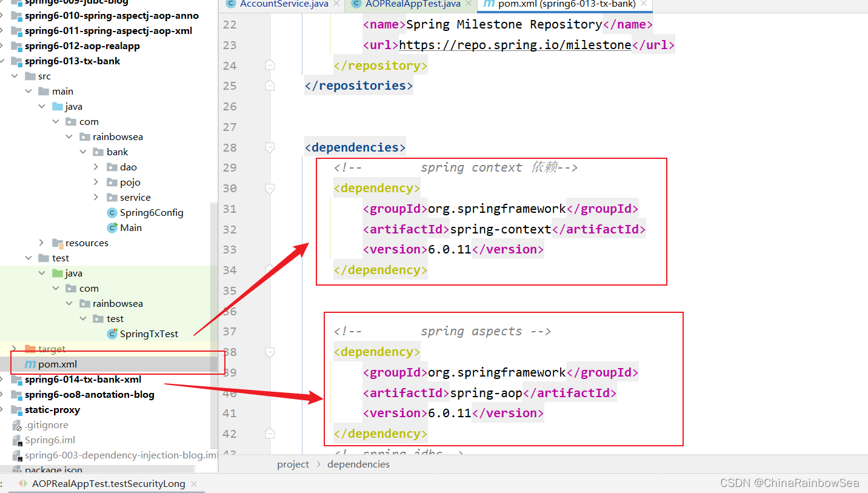The image size is (868, 493).
Task: Expand the dao package chevron
Action: pos(96,167)
